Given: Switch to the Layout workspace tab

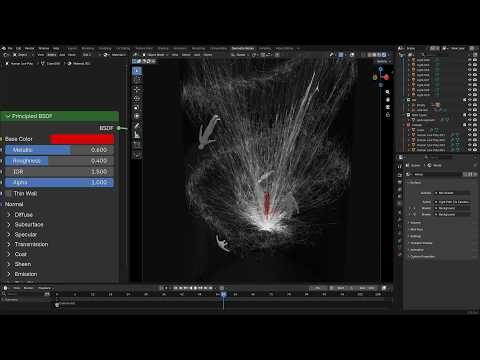Looking at the screenshot, I should tap(72, 48).
